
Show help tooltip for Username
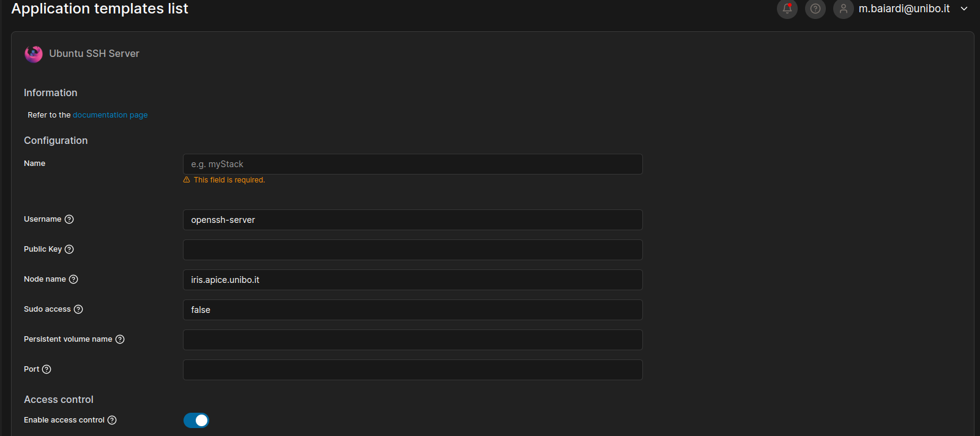(x=69, y=219)
